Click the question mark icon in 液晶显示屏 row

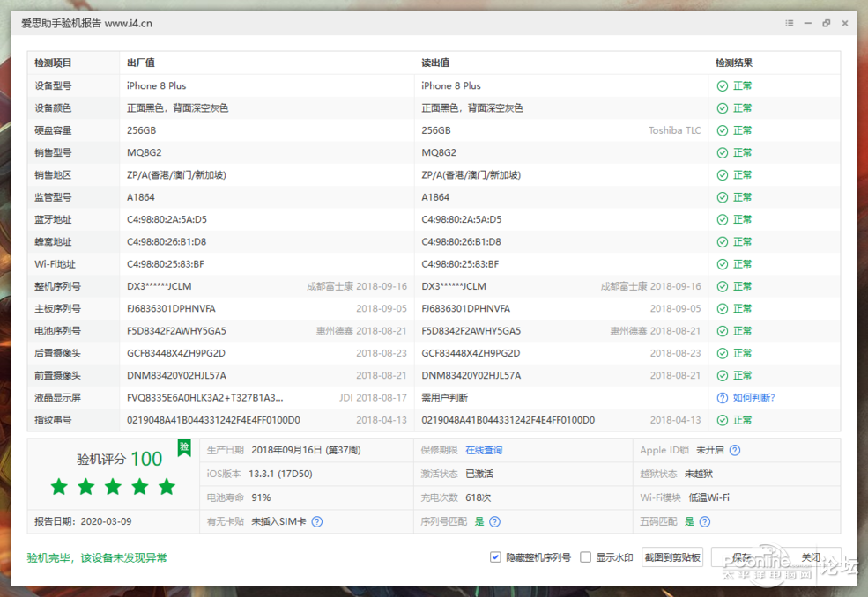(723, 398)
